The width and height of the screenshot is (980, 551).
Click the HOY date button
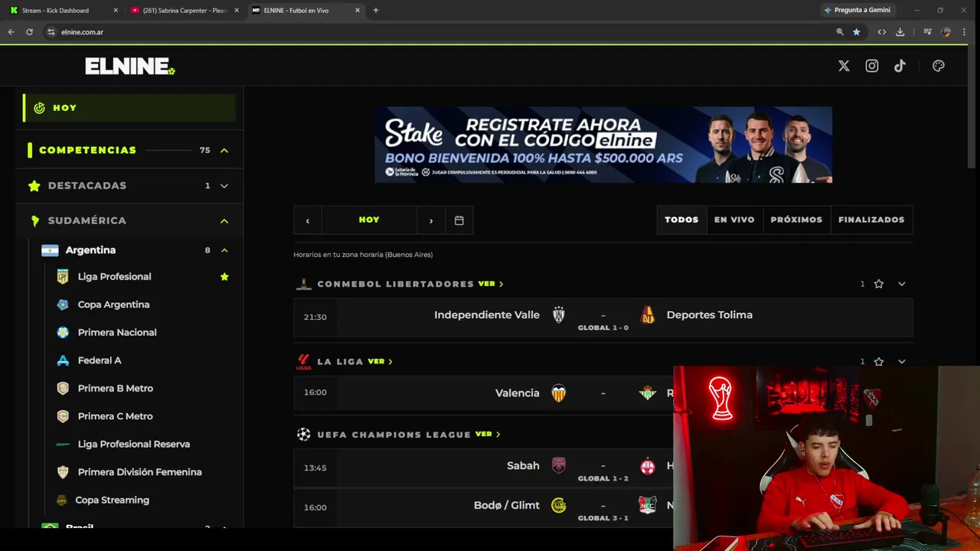tap(369, 220)
